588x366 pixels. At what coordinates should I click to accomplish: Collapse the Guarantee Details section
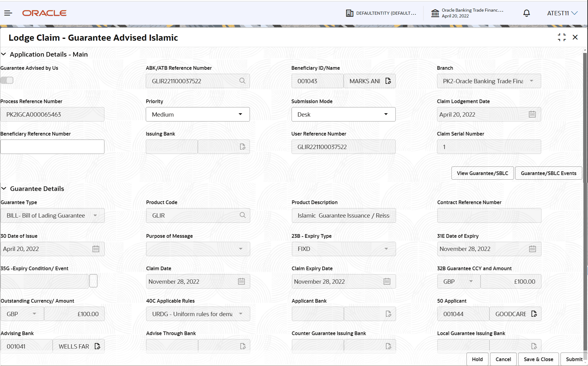click(x=4, y=189)
